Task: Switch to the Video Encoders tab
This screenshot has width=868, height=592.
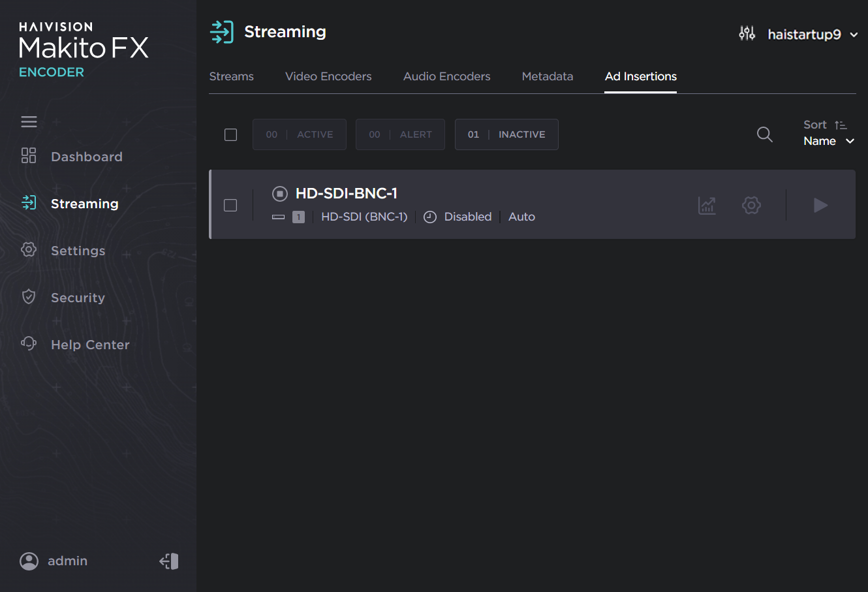Action: 328,76
